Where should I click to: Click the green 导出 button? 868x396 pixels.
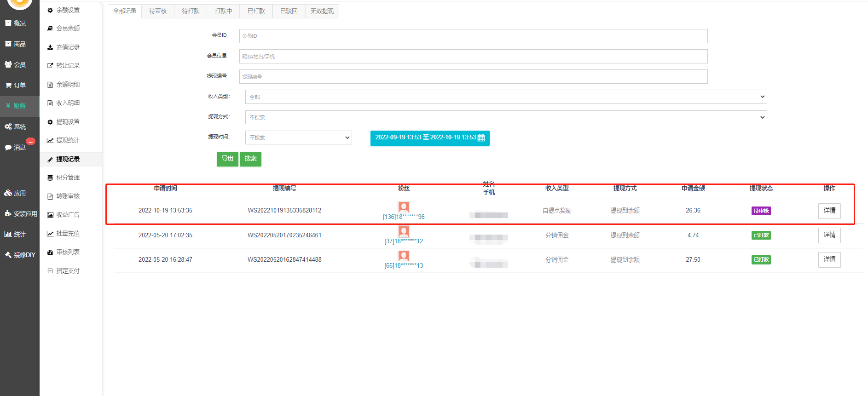click(227, 159)
